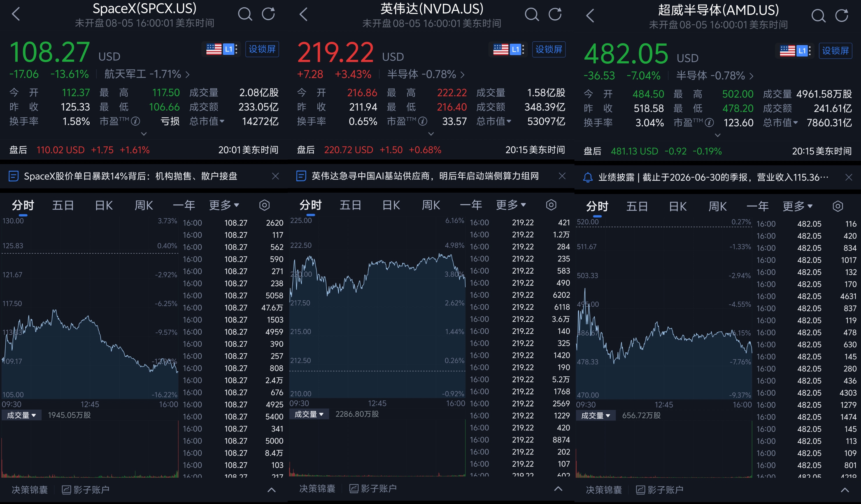Expand more SpaceX quote details chevron

click(144, 134)
